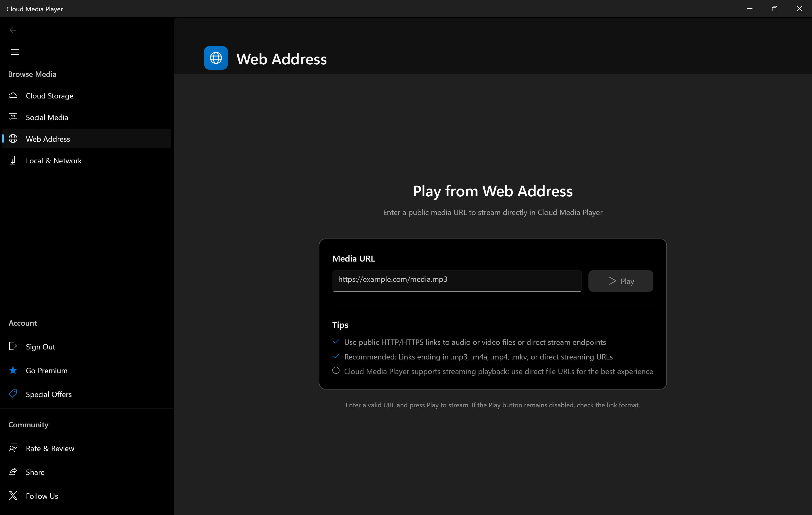Click the checkmark beside the HTTP/HTTPS tip
The image size is (812, 515).
[x=336, y=341]
